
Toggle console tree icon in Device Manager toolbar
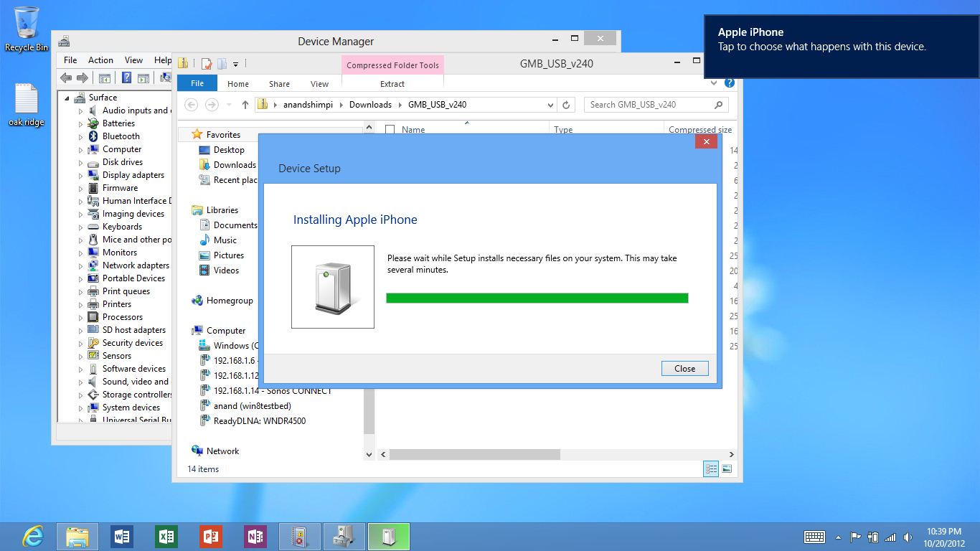pos(105,78)
